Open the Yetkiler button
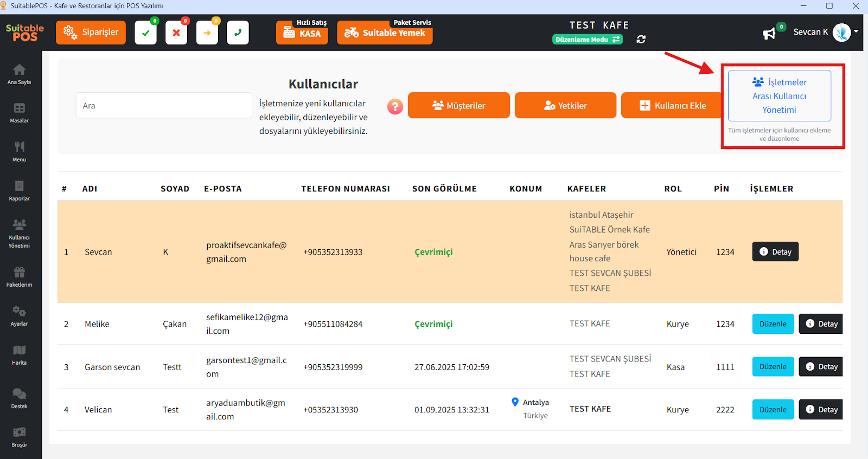Image resolution: width=868 pixels, height=459 pixels. [x=565, y=106]
